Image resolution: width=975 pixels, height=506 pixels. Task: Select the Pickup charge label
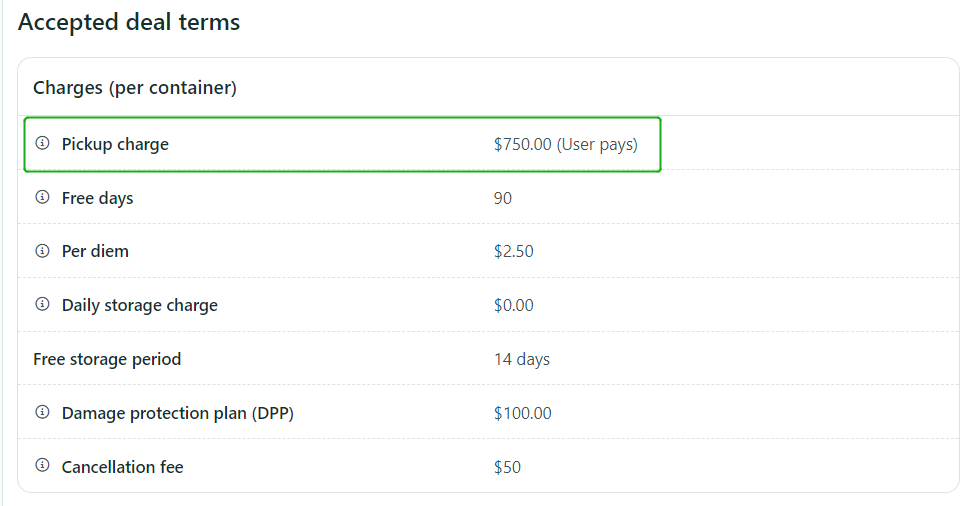[x=115, y=144]
